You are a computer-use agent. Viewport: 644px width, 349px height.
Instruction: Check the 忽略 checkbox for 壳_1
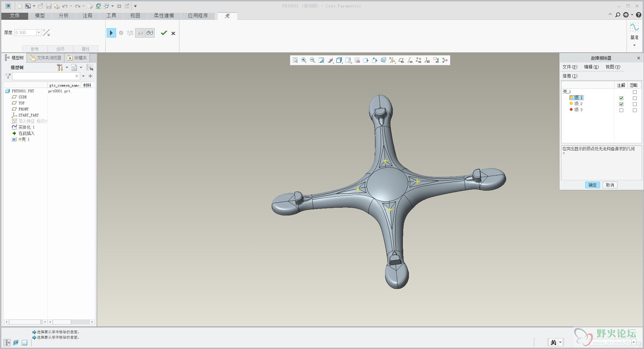635,92
